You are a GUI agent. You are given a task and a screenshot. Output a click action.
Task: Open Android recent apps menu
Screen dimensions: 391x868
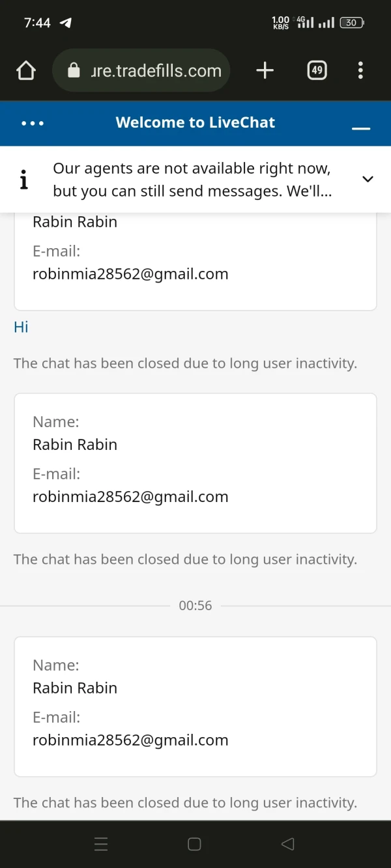coord(101,844)
